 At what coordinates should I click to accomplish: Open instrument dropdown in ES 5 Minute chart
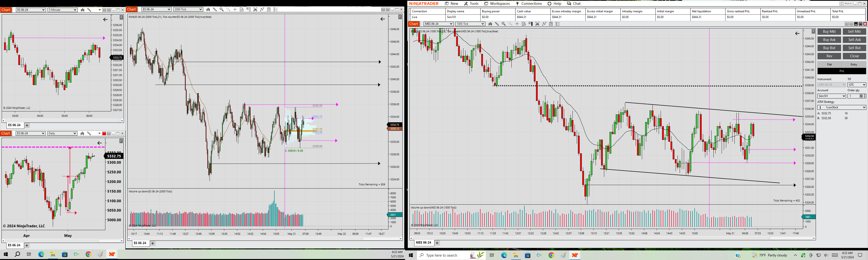pyautogui.click(x=31, y=10)
